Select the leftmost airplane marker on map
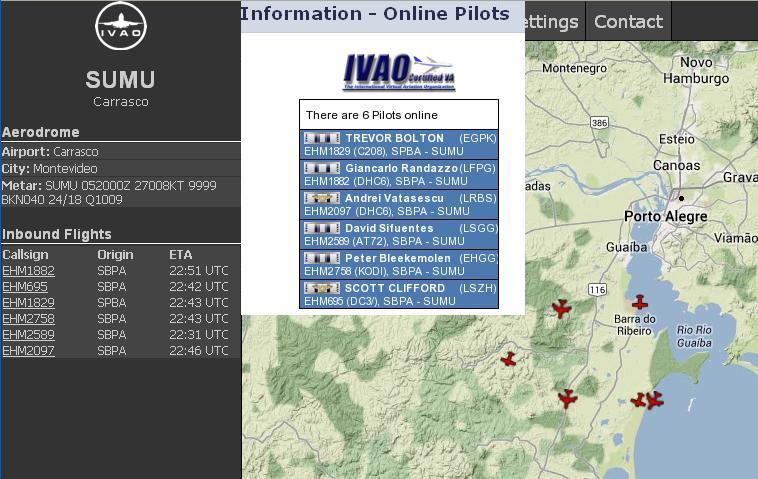This screenshot has width=758, height=479. pos(509,359)
